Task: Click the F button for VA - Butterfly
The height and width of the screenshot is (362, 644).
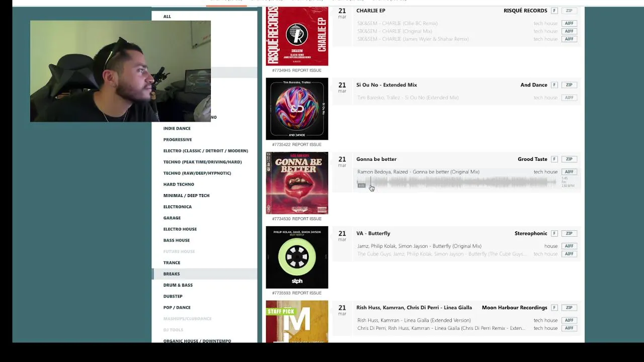Action: (x=554, y=233)
